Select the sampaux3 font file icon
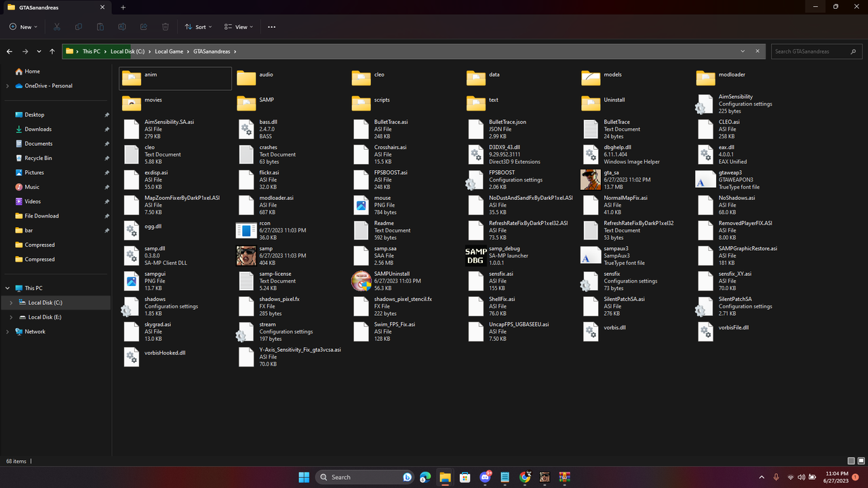 [590, 256]
